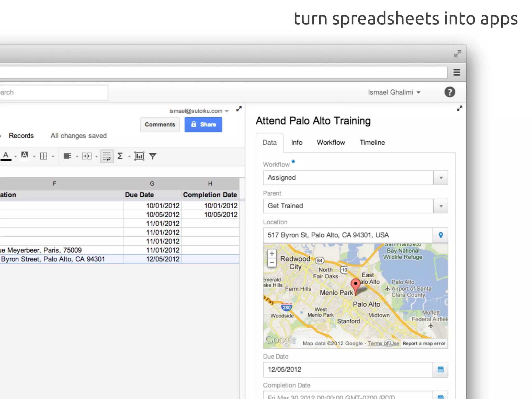Select column H header

pos(210,184)
